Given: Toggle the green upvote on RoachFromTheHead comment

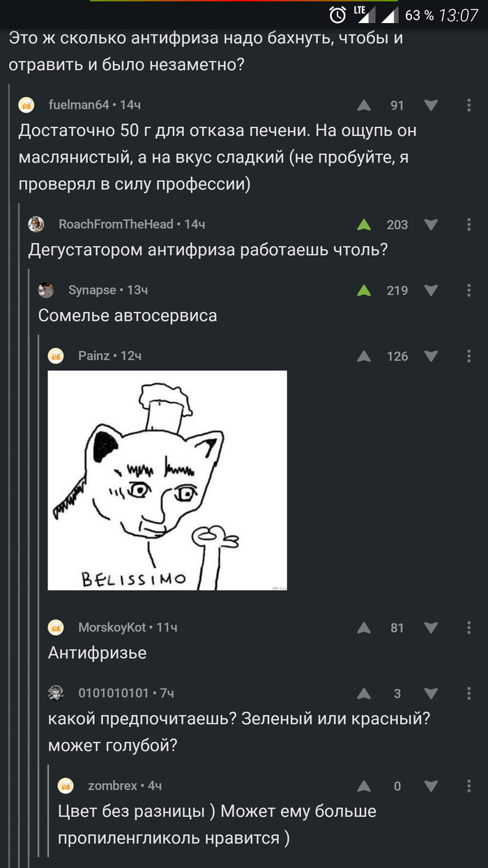Looking at the screenshot, I should coord(364,225).
